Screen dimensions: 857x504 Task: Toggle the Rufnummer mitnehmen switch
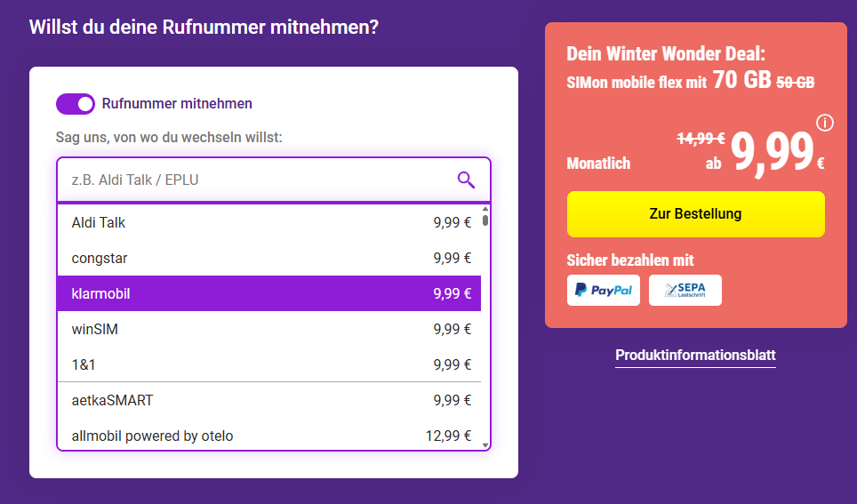pyautogui.click(x=76, y=104)
